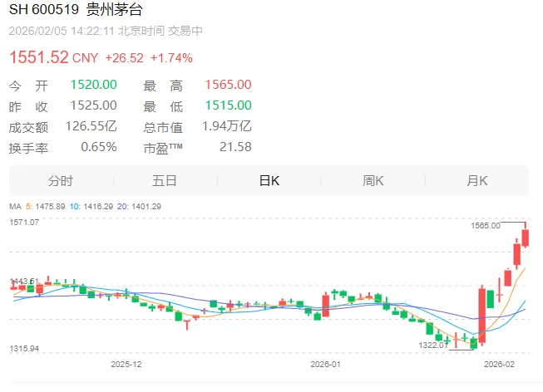Click the 总市值 value 1.94万亿
This screenshot has height=392, width=543.
coord(227,126)
